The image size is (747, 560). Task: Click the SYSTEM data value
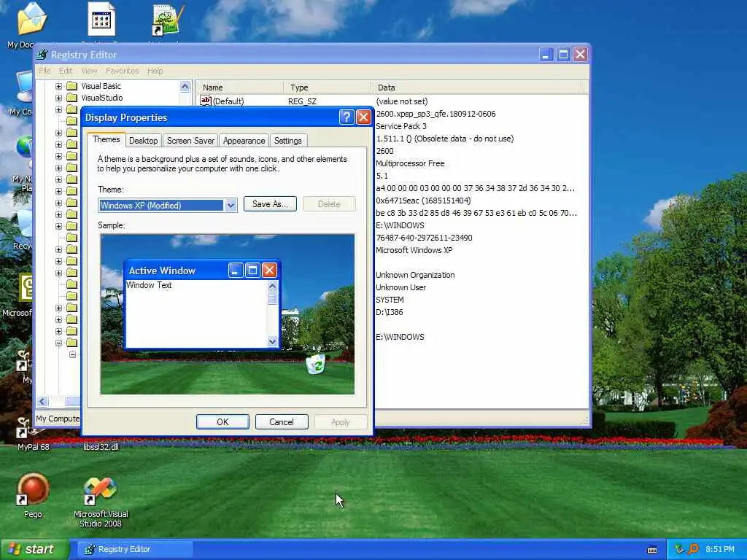(390, 300)
